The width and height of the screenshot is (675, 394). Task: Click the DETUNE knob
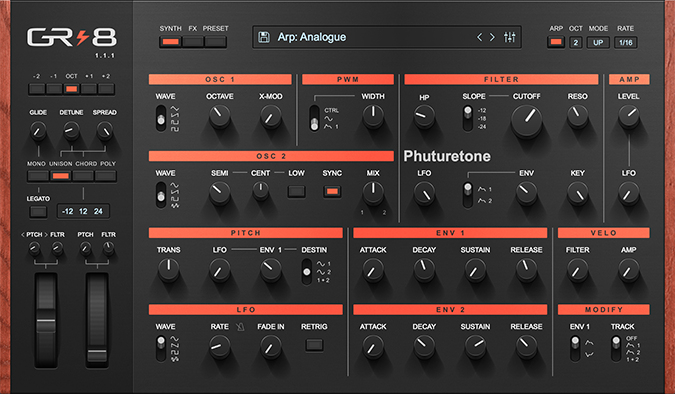(71, 130)
